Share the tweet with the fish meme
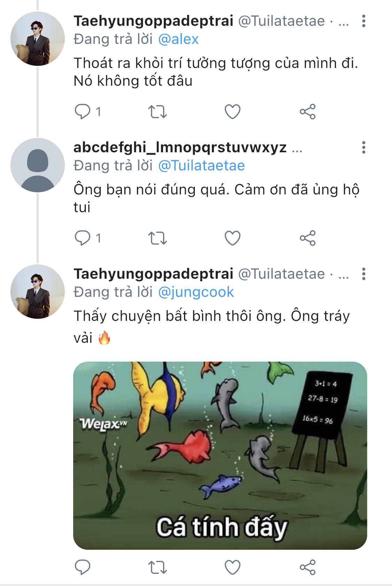 click(x=307, y=567)
